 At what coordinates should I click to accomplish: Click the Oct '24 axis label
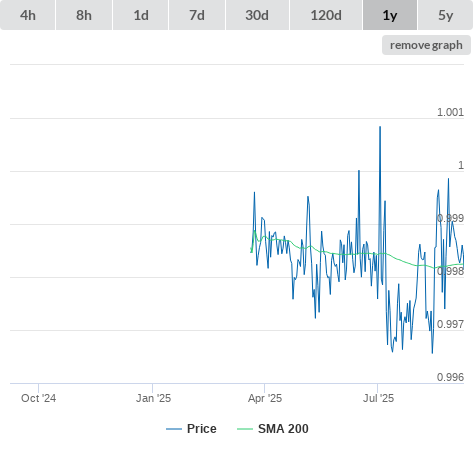click(38, 398)
